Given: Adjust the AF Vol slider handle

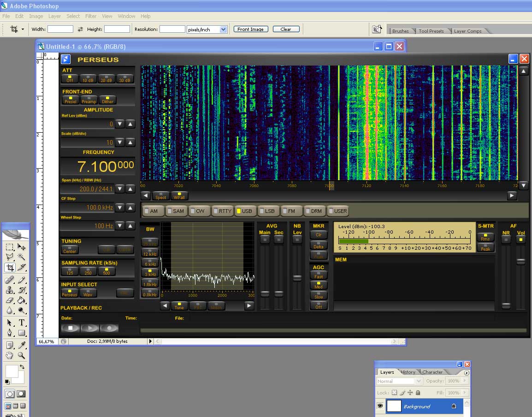Looking at the screenshot, I should click(x=520, y=261).
